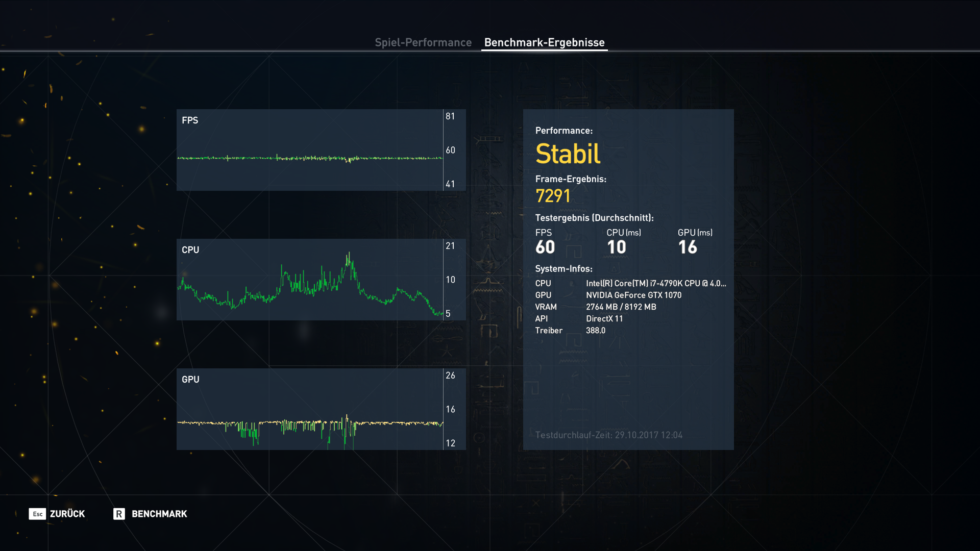Click the GPU graph panel
This screenshot has width=980, height=551.
click(310, 409)
